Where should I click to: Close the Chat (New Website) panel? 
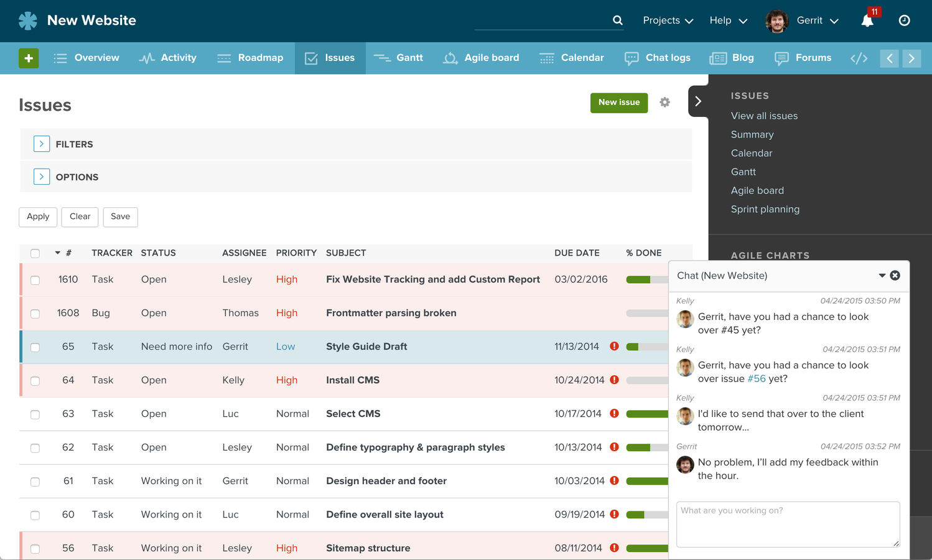point(895,276)
